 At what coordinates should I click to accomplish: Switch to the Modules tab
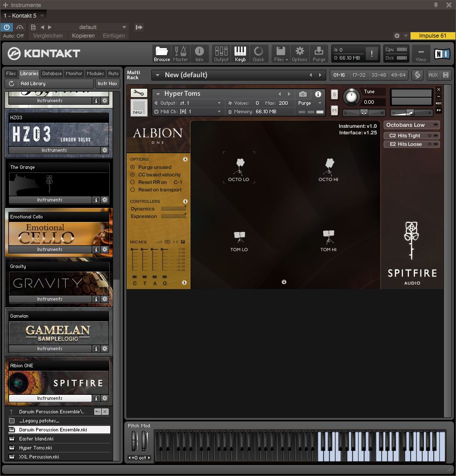95,74
